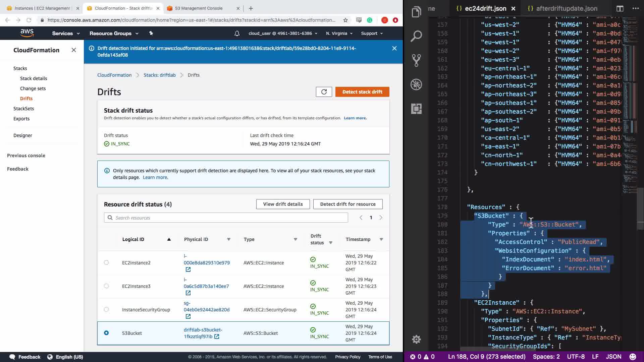This screenshot has height=362, width=644.
Task: Open Debug icon in activity bar
Action: click(x=416, y=84)
